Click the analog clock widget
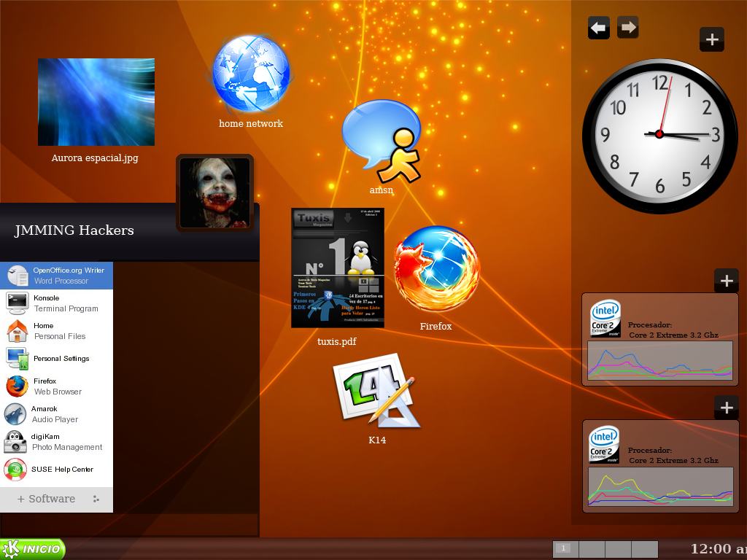This screenshot has width=747, height=560. tap(659, 136)
